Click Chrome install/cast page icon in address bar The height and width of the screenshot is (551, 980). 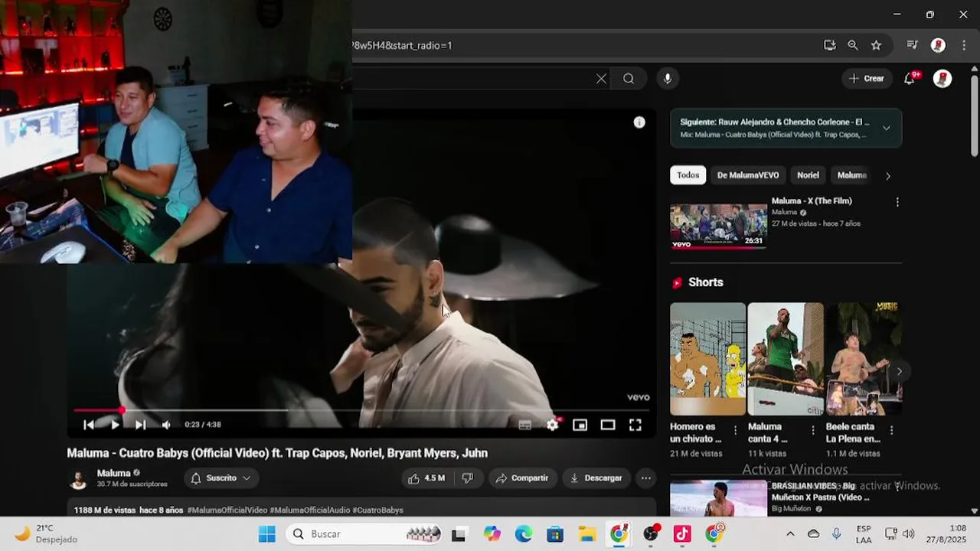click(x=830, y=45)
